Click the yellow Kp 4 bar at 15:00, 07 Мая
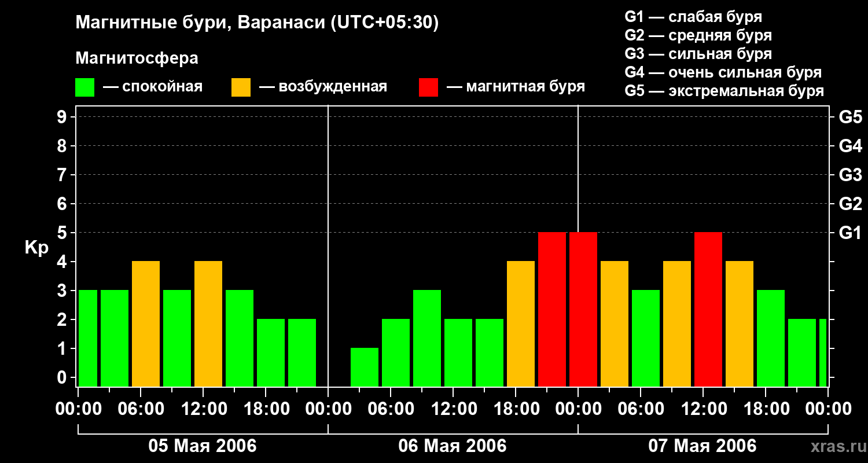The image size is (868, 463). (740, 324)
